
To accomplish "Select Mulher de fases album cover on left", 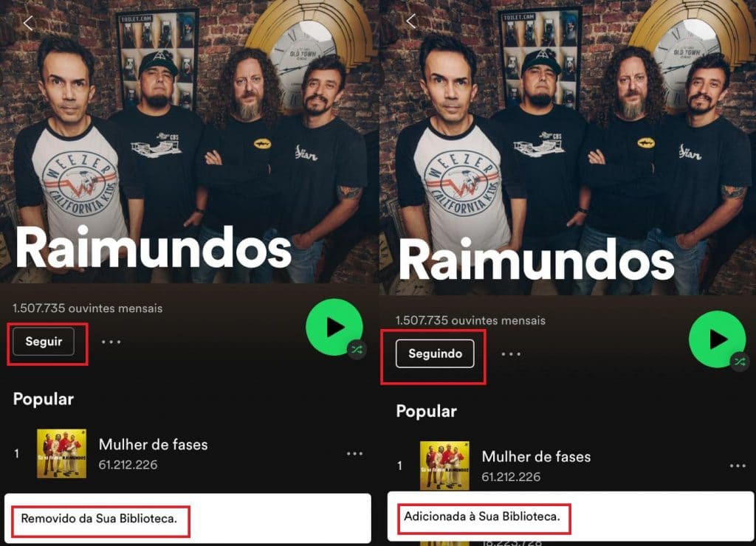I will point(62,454).
